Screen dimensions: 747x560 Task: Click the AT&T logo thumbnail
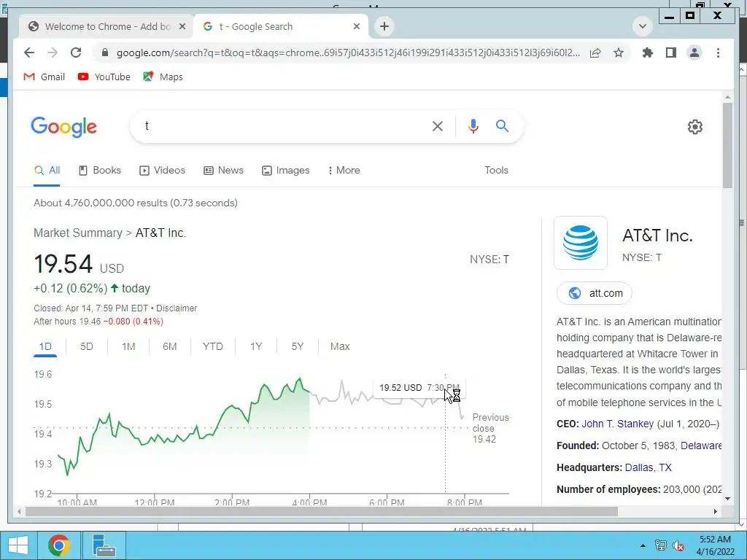tap(580, 243)
